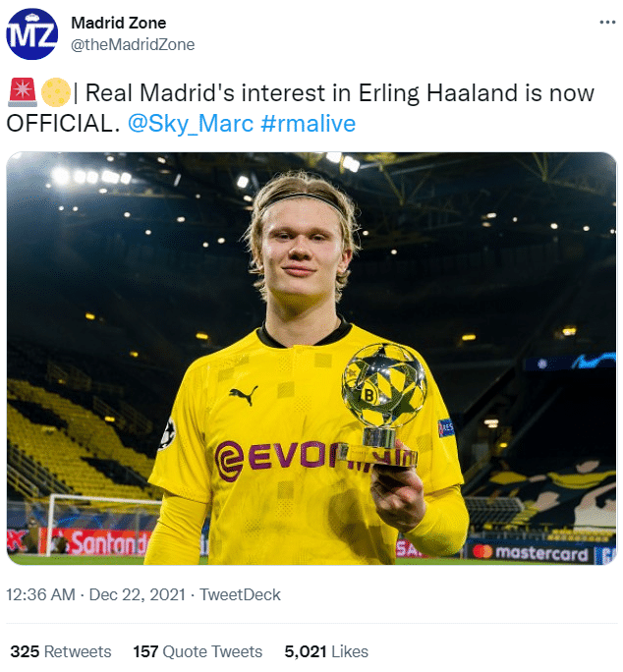This screenshot has height=672, width=623.
Task: Click the Madrid Zone MZ profile avatar
Action: (31, 33)
